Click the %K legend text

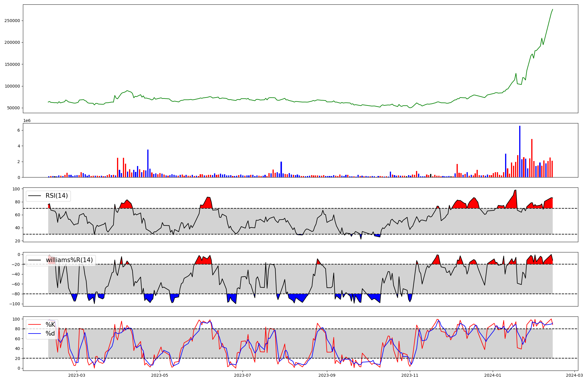(x=50, y=325)
